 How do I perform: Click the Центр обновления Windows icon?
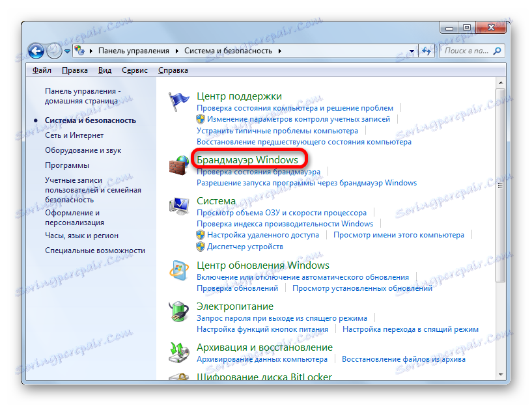[179, 271]
